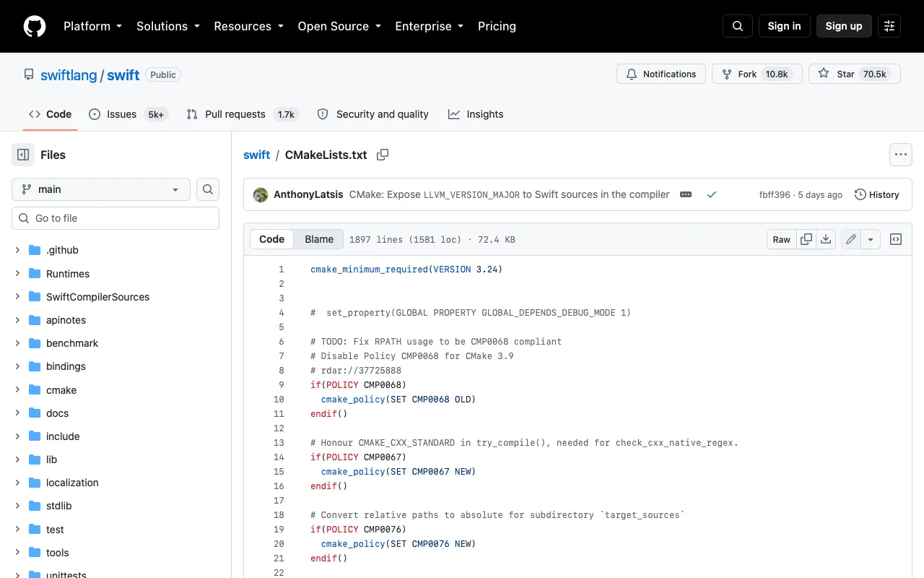Viewport: 924px width, 578px height.
Task: Switch to Blame view
Action: coord(319,239)
